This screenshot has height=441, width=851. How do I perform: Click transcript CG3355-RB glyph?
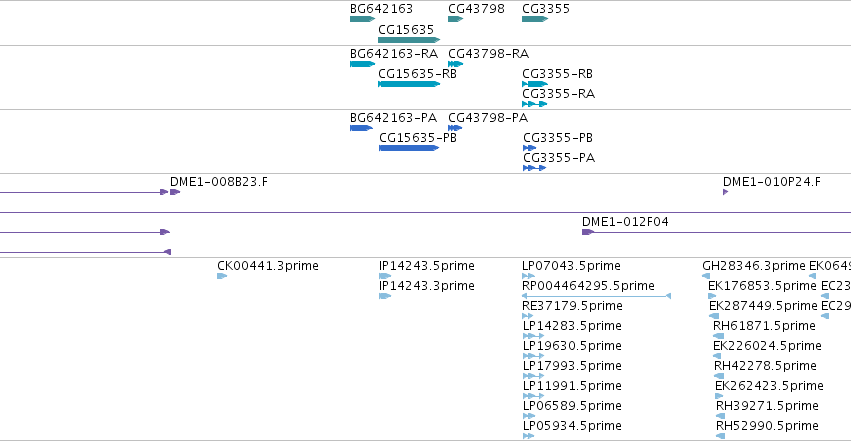click(535, 84)
